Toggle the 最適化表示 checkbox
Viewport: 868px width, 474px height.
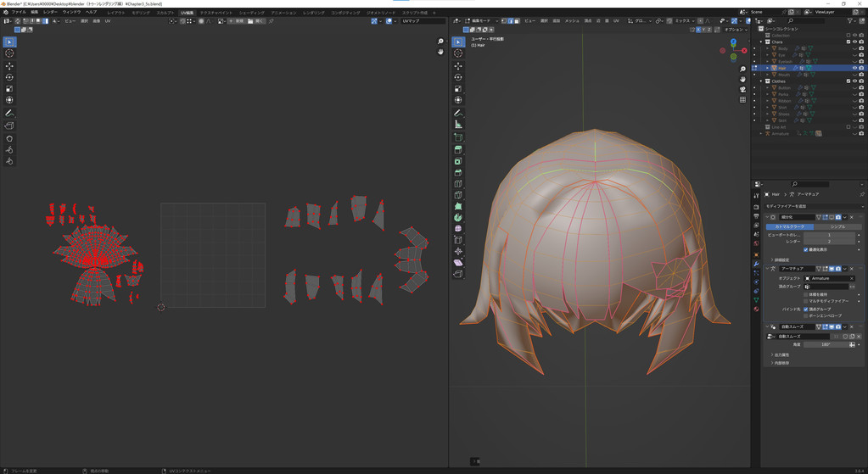[x=805, y=250]
